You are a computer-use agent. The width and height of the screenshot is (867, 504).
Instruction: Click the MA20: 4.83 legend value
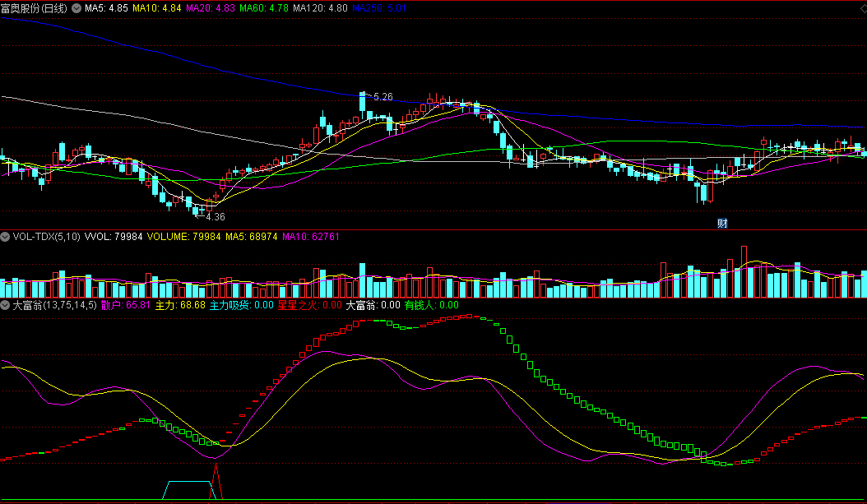click(211, 8)
